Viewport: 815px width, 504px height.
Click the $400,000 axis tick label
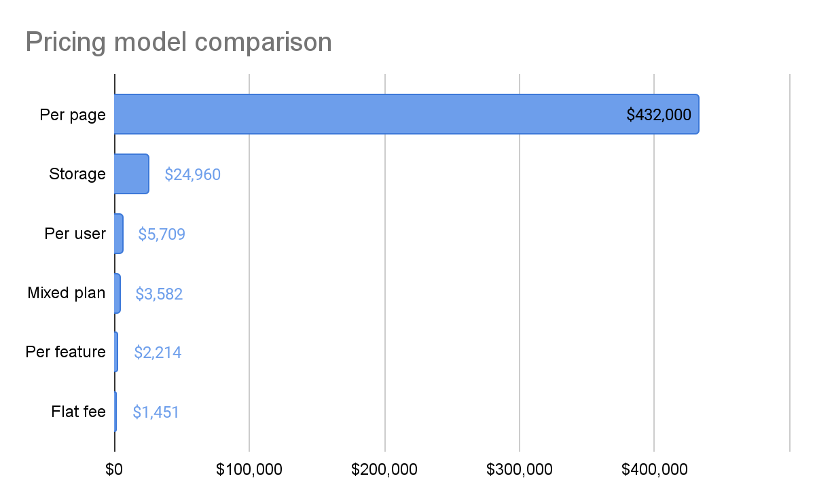[x=654, y=469]
